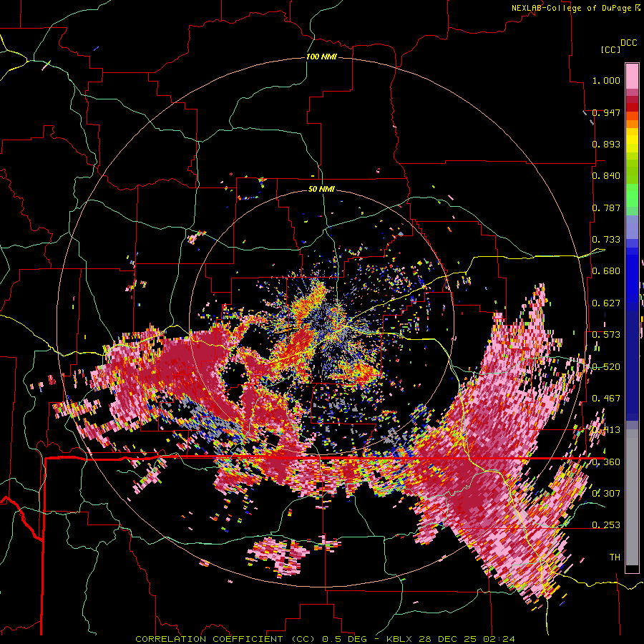644x644 pixels.
Task: Click the 0.307 legend value
Action: (x=606, y=493)
